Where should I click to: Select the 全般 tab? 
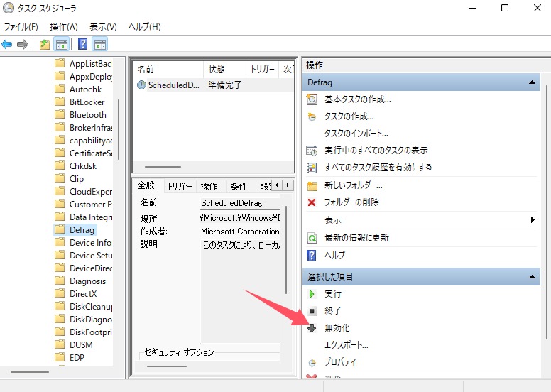tap(146, 185)
